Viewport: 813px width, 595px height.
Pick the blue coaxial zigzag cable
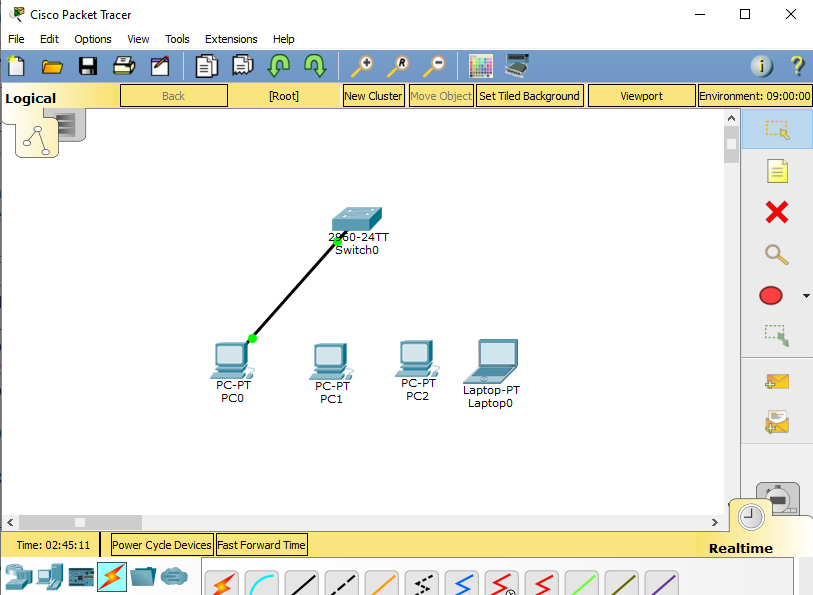point(461,583)
